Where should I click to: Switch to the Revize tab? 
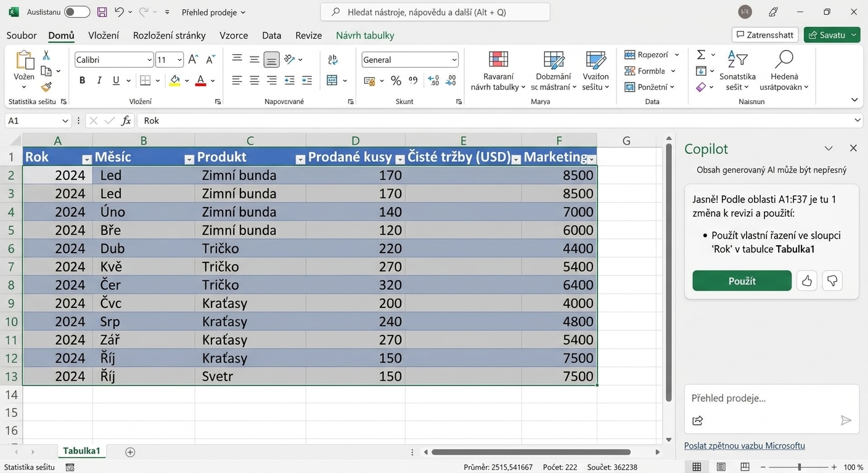[x=308, y=35]
